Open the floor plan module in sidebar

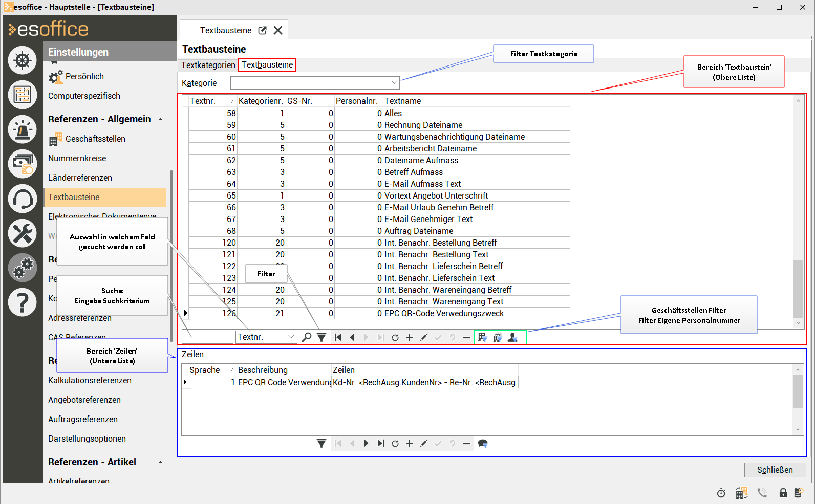(x=23, y=95)
